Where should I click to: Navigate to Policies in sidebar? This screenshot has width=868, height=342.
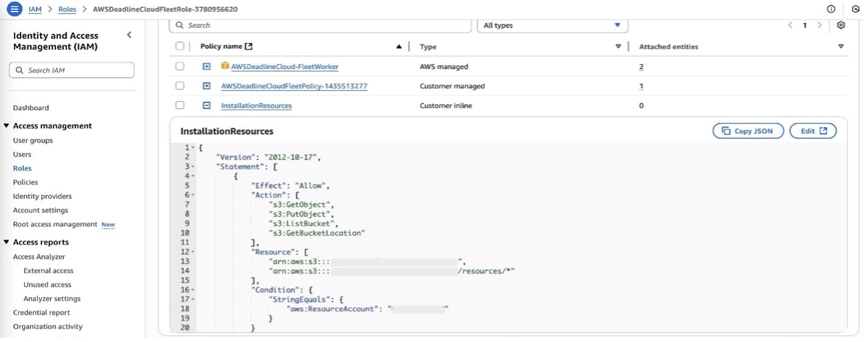(x=26, y=183)
